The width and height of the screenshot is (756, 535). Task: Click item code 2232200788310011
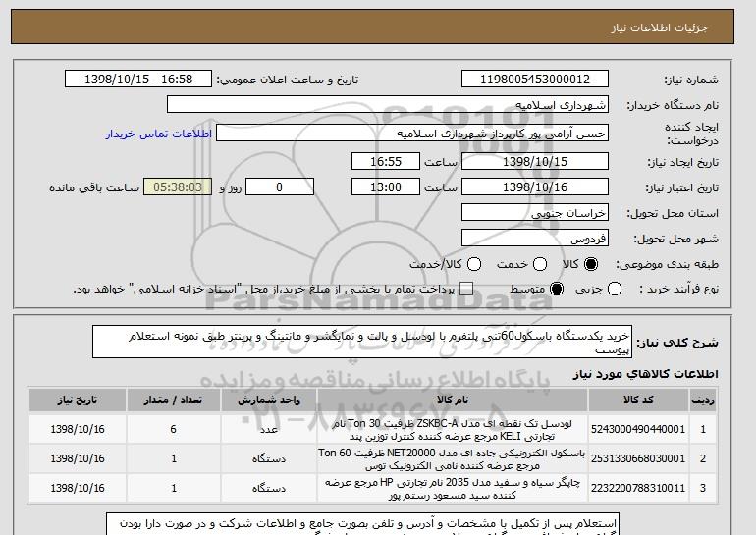pyautogui.click(x=638, y=488)
